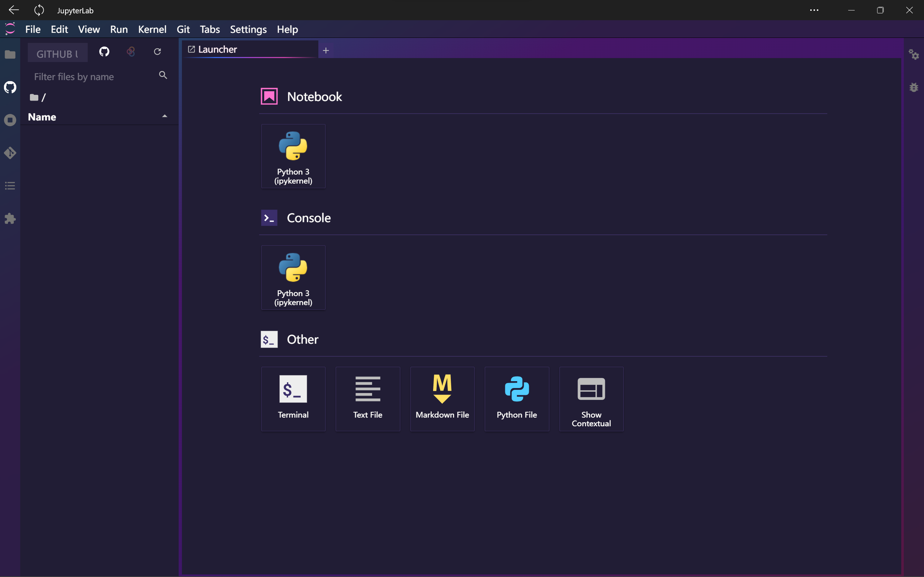Switch to the Launcher tab

click(x=218, y=50)
